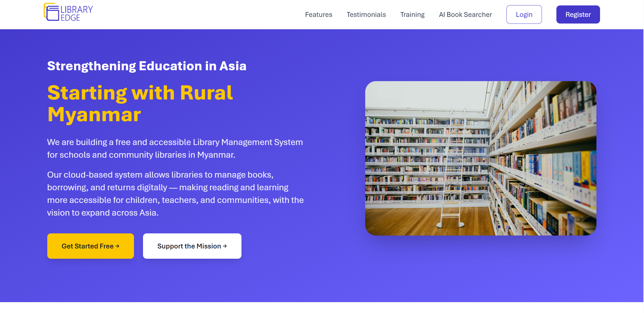
Task: Click the paragraph about free Library Management System
Action: (175, 148)
